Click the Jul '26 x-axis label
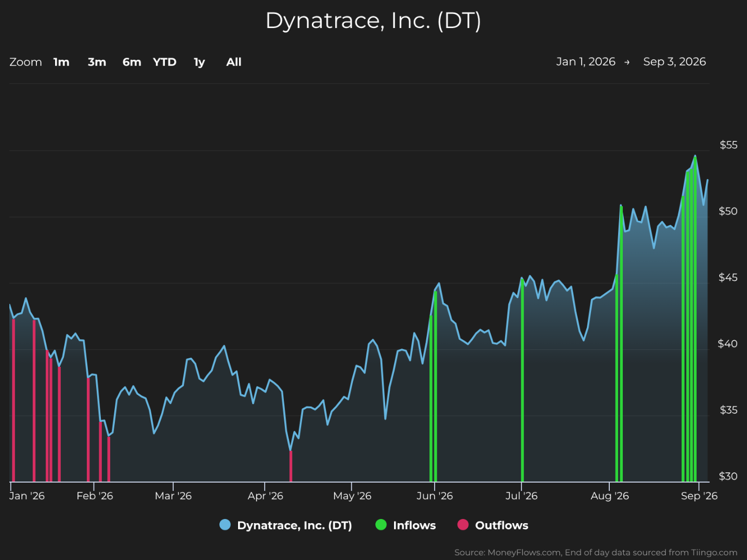747x560 pixels. 521,496
